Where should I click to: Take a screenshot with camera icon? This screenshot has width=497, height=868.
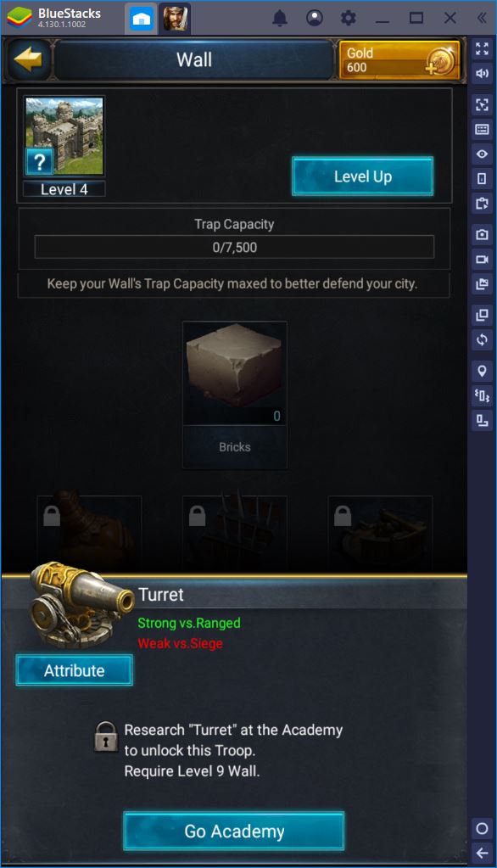[482, 235]
